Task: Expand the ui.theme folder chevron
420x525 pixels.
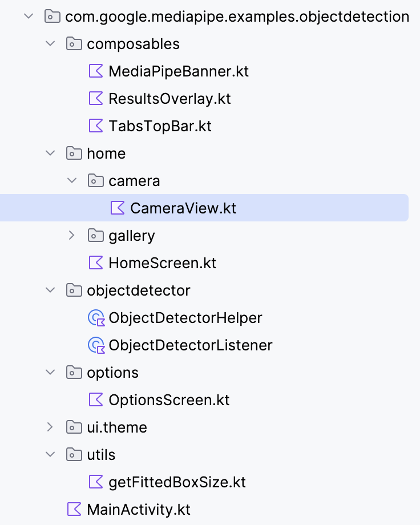Action: [x=50, y=427]
